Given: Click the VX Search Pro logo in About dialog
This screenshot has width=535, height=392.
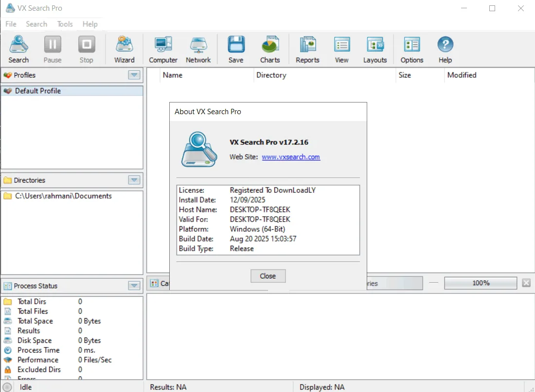Looking at the screenshot, I should tap(199, 149).
